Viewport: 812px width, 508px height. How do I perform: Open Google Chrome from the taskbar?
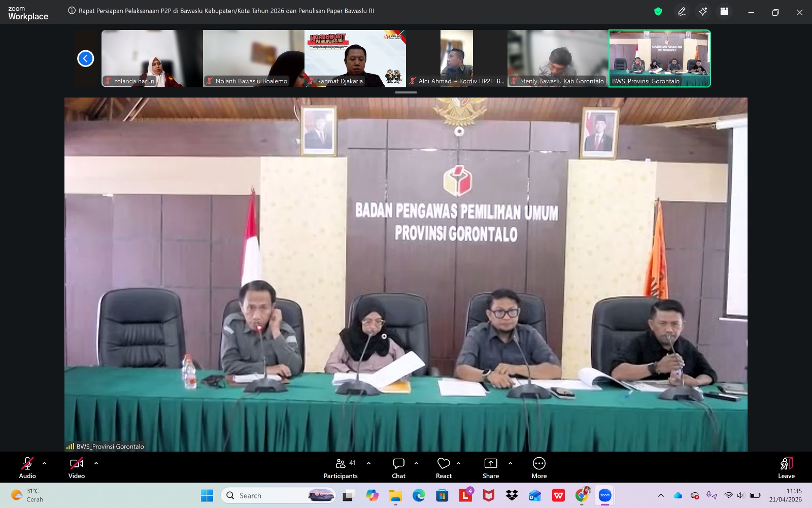point(582,495)
